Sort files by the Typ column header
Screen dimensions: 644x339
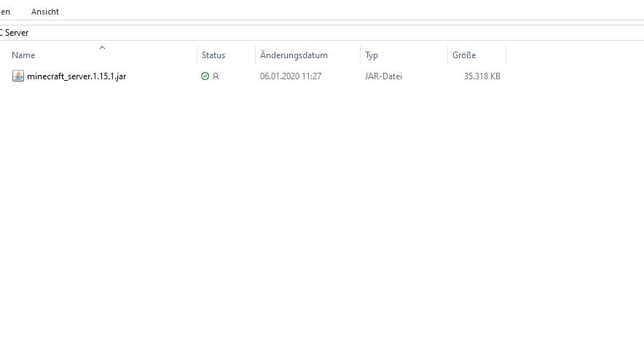click(x=372, y=55)
